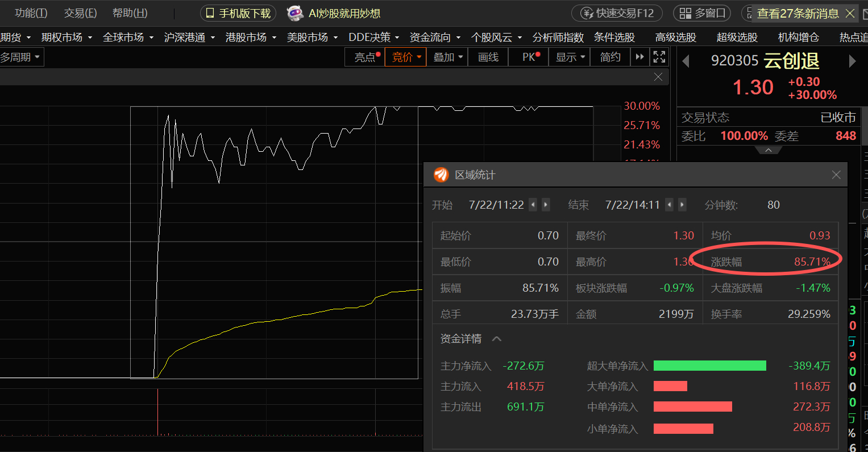Click the 涨跌幅 85.71% value
This screenshot has height=452, width=868.
(812, 262)
